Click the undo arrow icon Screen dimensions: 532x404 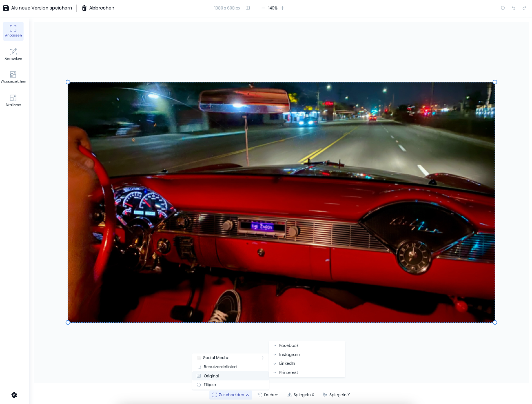click(x=513, y=8)
